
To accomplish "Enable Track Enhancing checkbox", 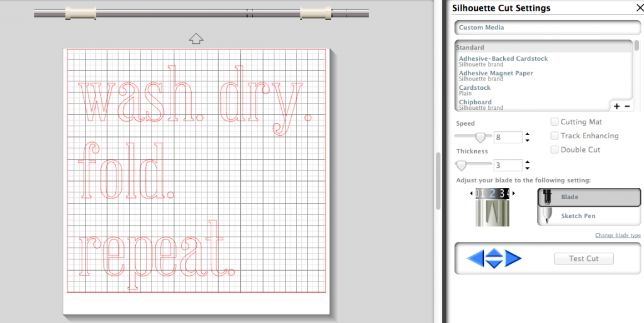I will pos(555,136).
